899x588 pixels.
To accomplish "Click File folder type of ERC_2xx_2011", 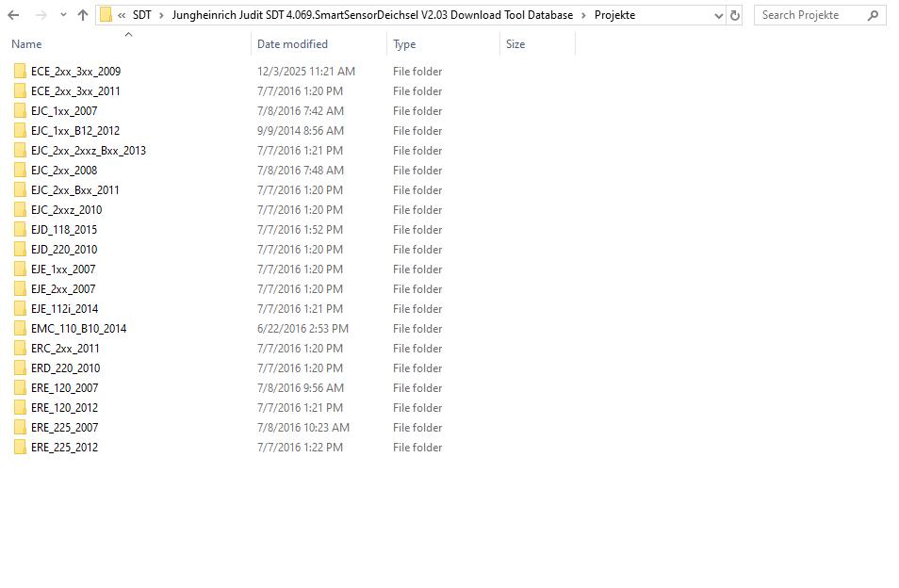I will click(x=417, y=349).
